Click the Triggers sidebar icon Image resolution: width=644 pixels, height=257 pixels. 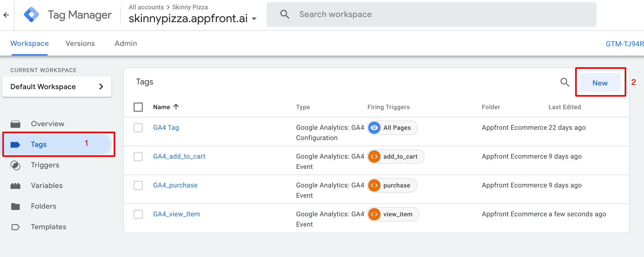click(15, 165)
